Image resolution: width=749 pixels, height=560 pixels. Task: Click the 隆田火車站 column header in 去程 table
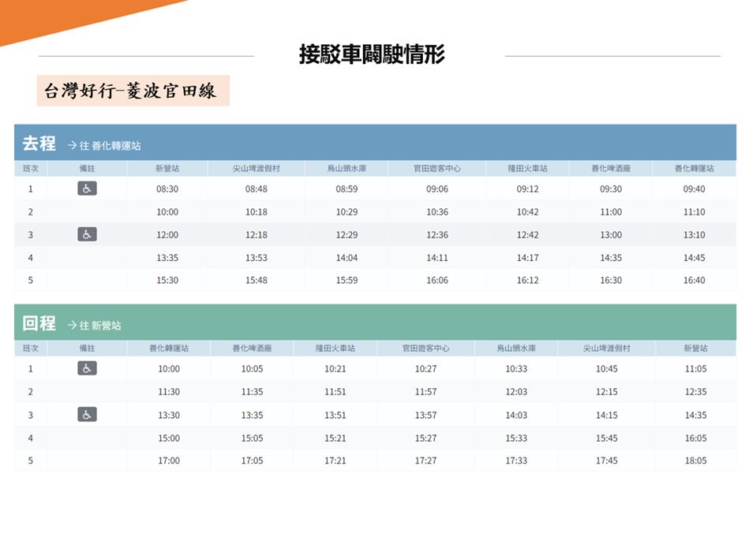coord(527,169)
